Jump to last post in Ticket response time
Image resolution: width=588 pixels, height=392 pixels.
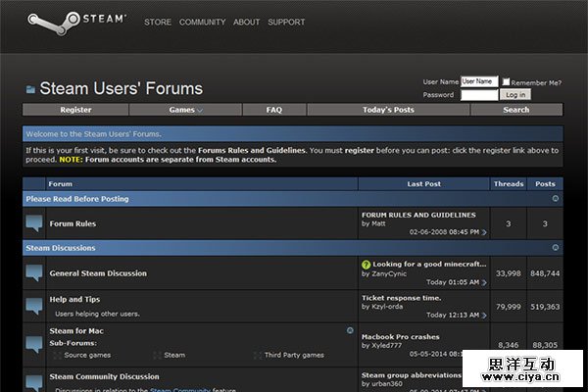coord(484,315)
